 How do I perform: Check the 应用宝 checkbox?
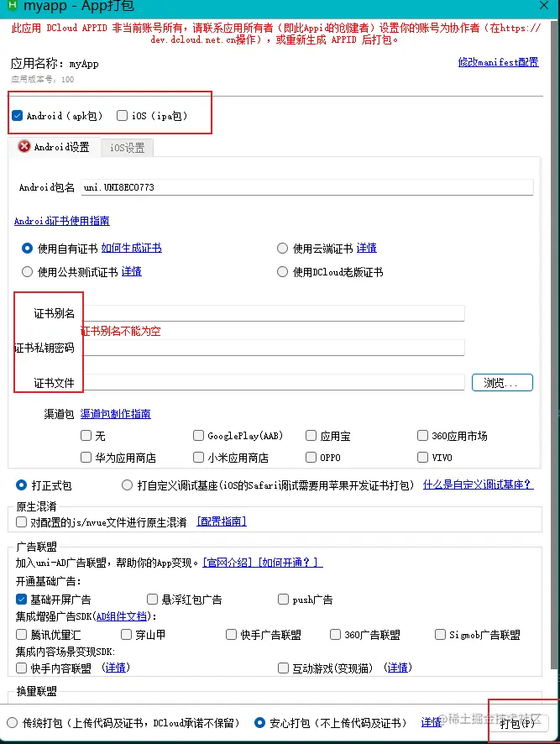(x=311, y=435)
